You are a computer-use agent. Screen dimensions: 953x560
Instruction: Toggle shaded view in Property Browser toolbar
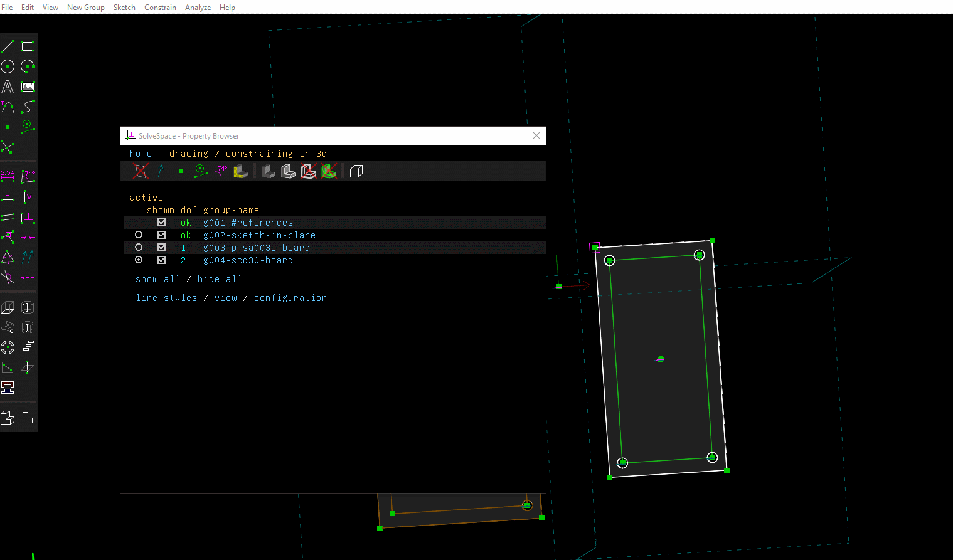(x=356, y=171)
